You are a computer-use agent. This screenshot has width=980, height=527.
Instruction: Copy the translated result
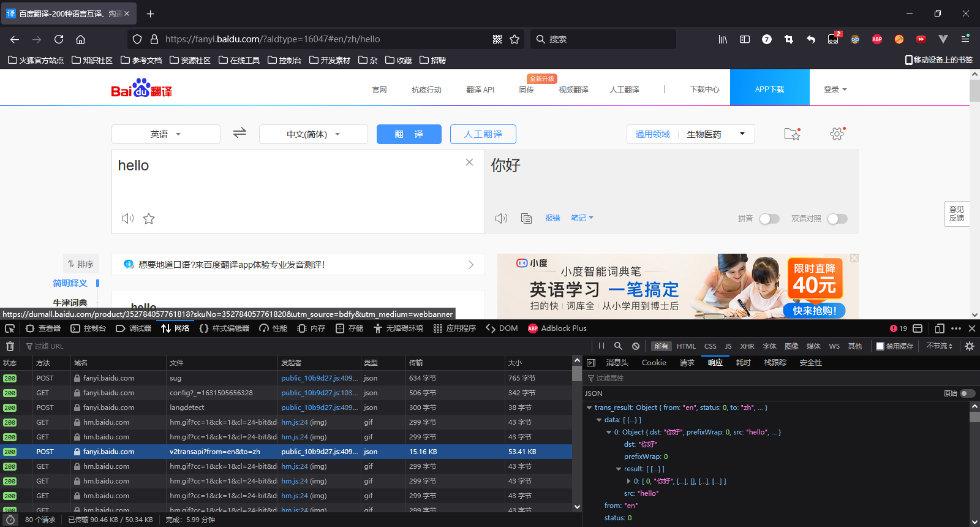click(x=526, y=218)
